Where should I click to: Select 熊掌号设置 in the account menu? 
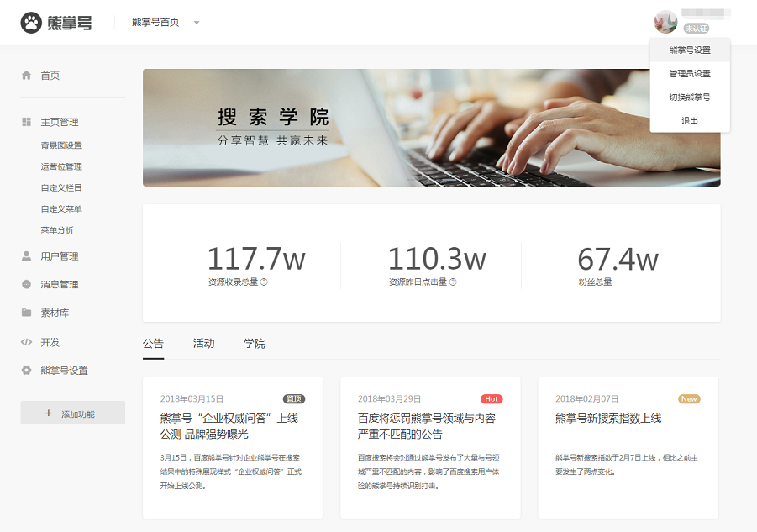click(x=690, y=50)
